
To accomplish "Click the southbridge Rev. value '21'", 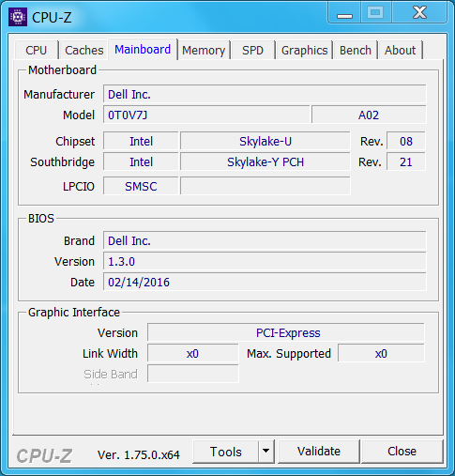I will [406, 161].
